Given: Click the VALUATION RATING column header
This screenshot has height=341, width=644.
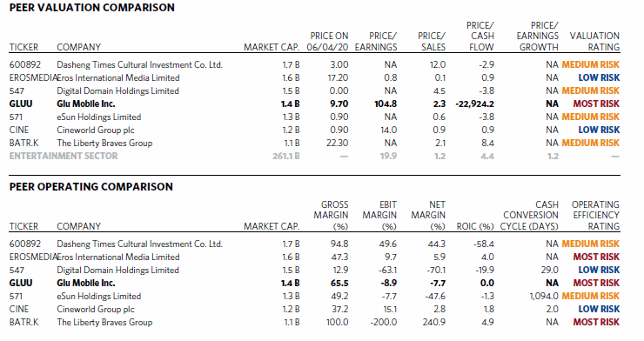Looking at the screenshot, I should 594,42.
